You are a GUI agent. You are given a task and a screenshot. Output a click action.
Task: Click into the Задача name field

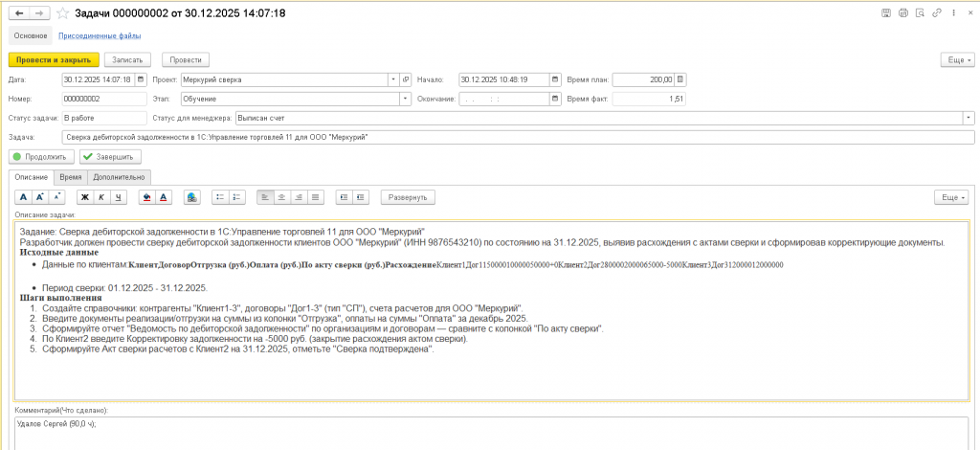pos(518,137)
